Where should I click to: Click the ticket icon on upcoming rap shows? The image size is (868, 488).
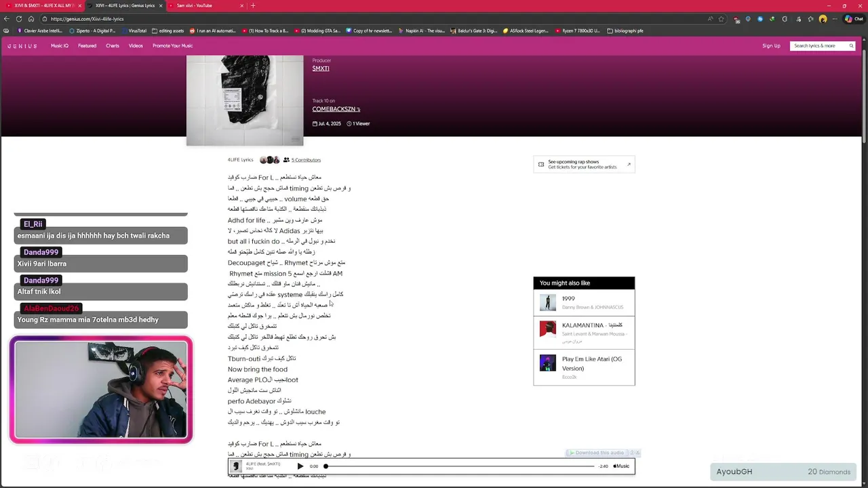(x=541, y=164)
